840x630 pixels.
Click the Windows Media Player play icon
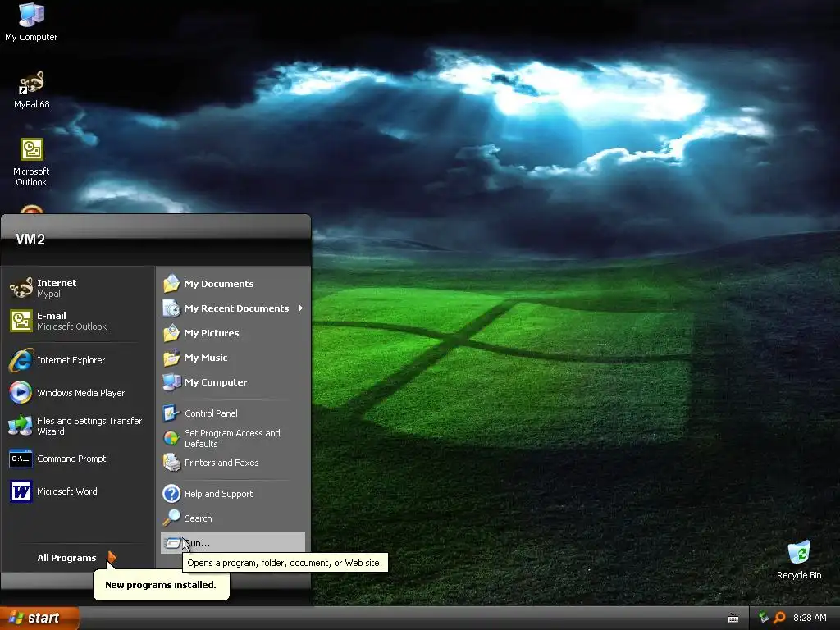(x=21, y=393)
